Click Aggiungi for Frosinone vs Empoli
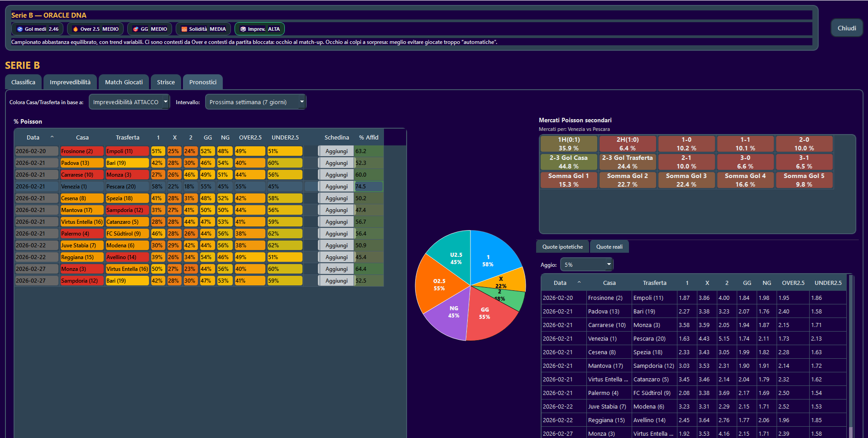Image resolution: width=868 pixels, height=438 pixels. point(336,151)
